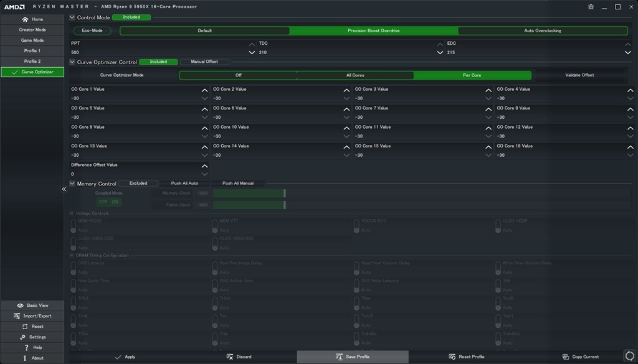Select Default control mode
This screenshot has height=364, width=638.
204,30
